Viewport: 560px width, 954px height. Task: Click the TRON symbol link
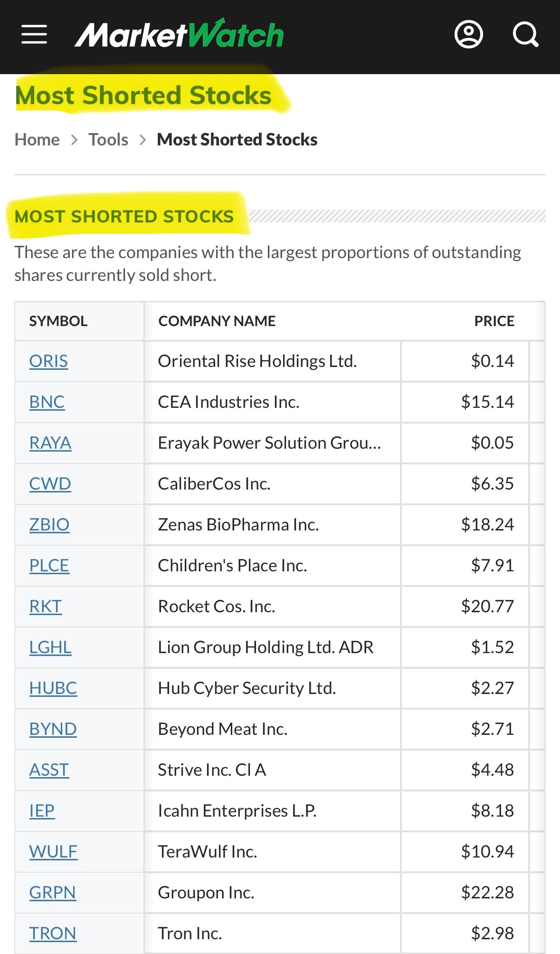(53, 934)
